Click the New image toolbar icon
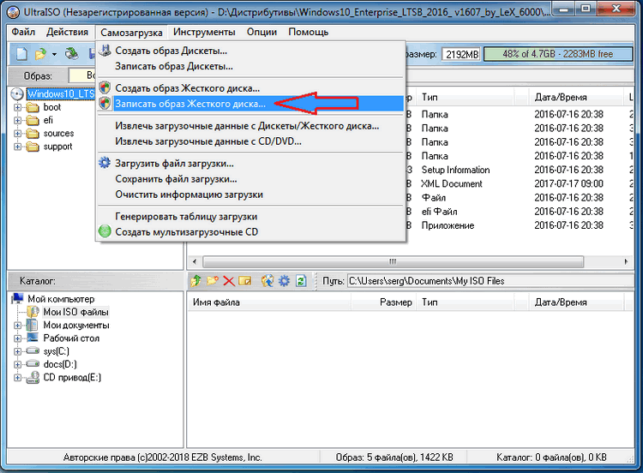Viewport: 643px width, 473px height. click(22, 54)
